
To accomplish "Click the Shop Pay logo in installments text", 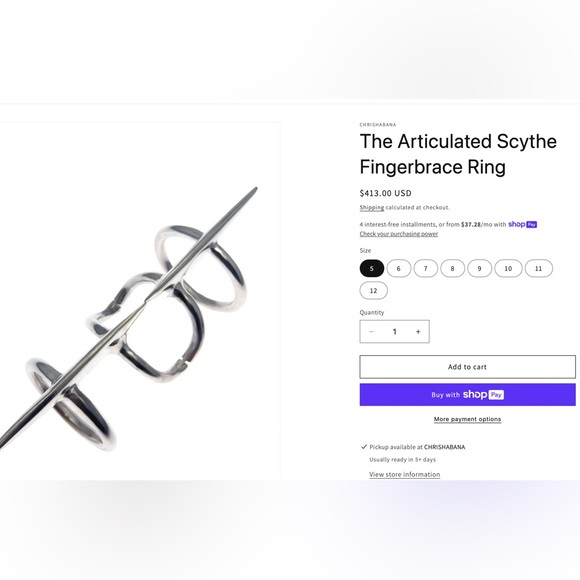I will [x=523, y=224].
